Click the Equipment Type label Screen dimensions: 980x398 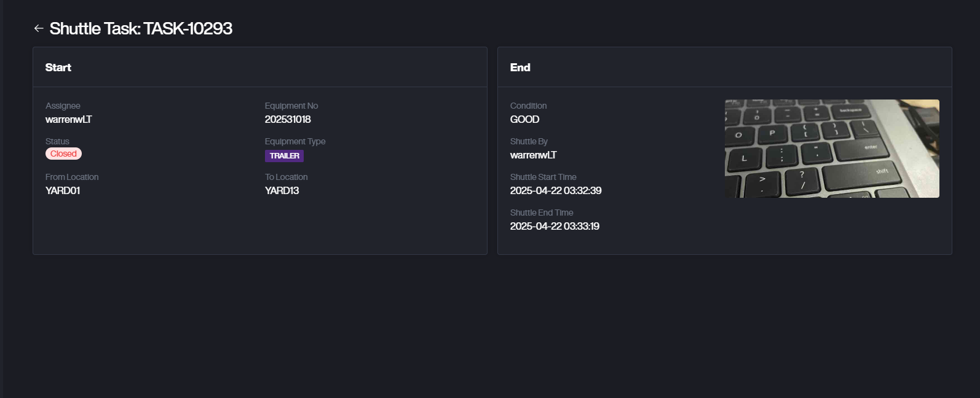(x=295, y=141)
